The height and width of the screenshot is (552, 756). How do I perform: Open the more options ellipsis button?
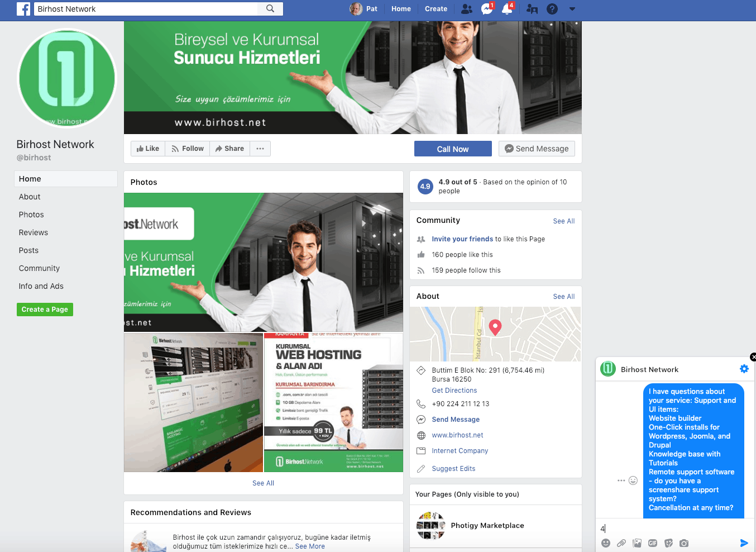260,149
